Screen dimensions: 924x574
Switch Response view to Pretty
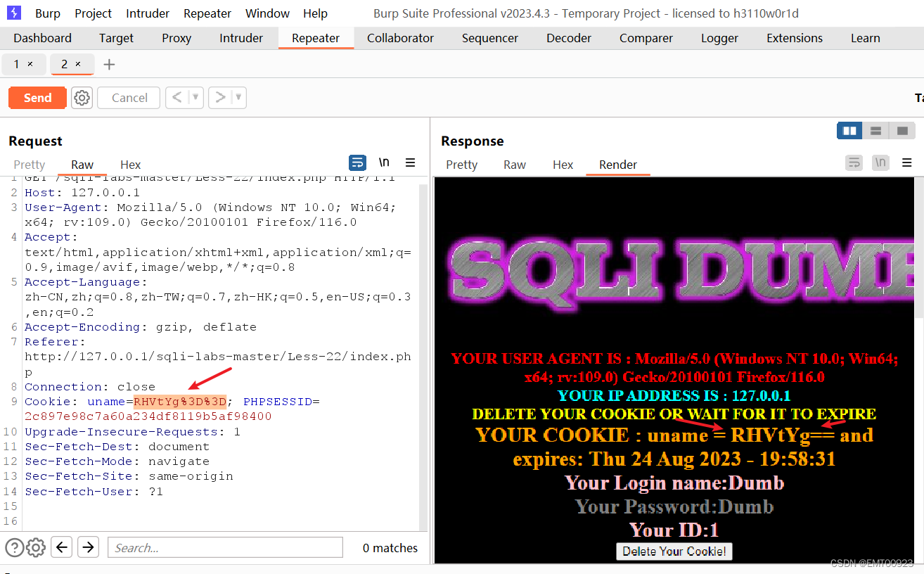click(462, 165)
